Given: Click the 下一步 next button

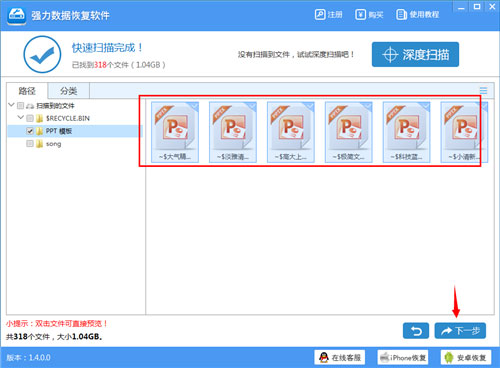Looking at the screenshot, I should click(460, 331).
